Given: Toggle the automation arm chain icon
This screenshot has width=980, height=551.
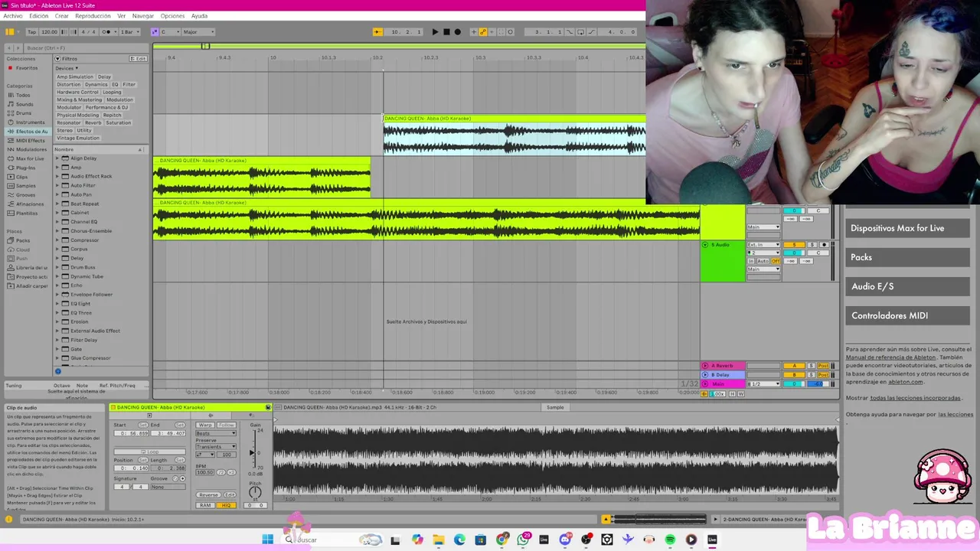Looking at the screenshot, I should tap(483, 31).
